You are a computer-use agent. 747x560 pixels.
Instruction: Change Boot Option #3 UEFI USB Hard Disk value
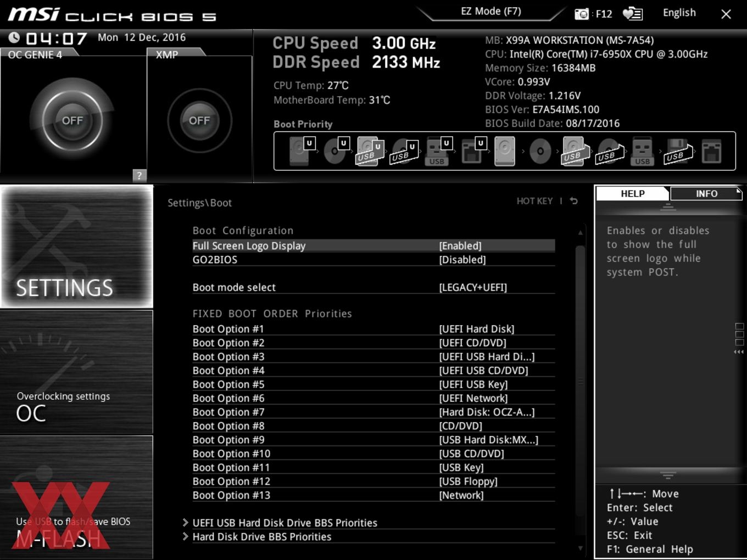click(x=487, y=356)
